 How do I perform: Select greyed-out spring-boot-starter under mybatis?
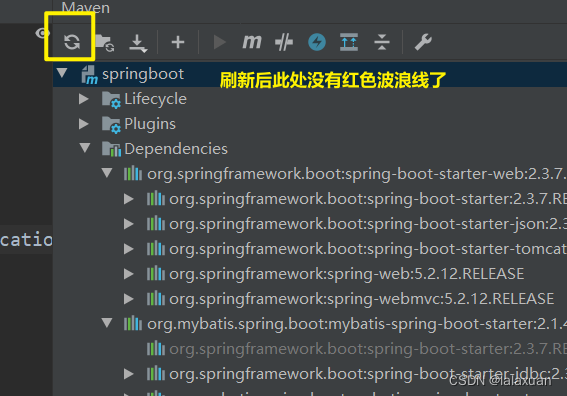[x=368, y=349]
